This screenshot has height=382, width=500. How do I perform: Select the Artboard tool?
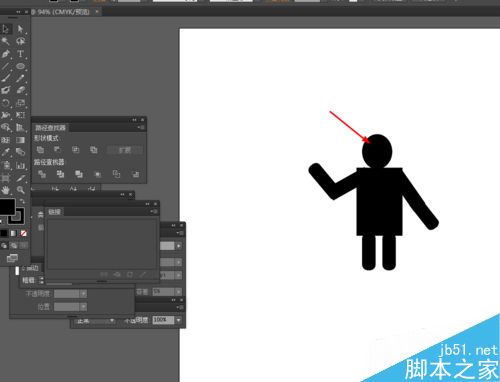tap(5, 178)
